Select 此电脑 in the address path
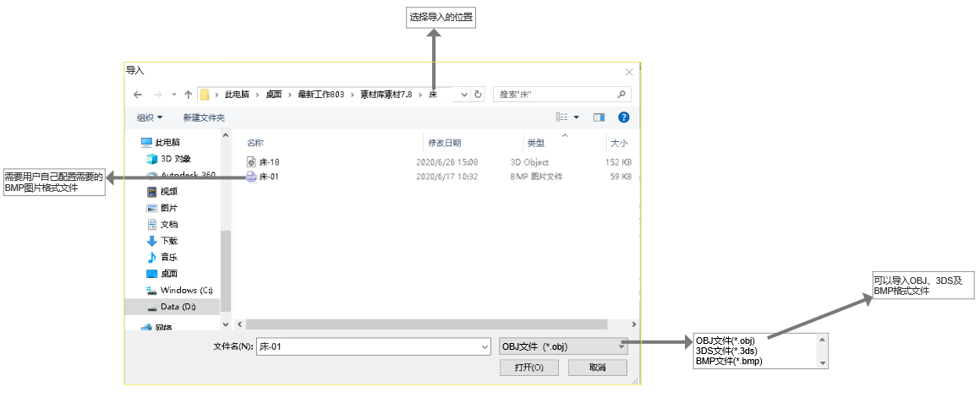 (x=238, y=95)
